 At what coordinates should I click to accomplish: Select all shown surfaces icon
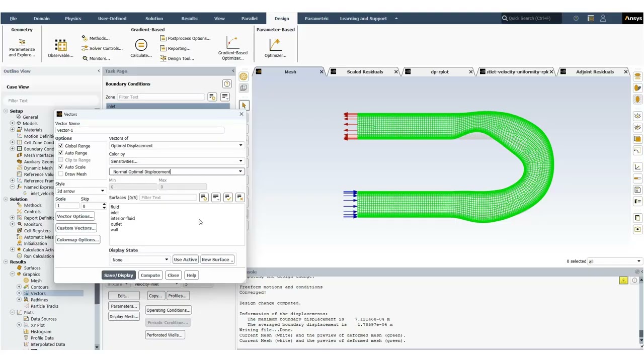pyautogui.click(x=228, y=197)
